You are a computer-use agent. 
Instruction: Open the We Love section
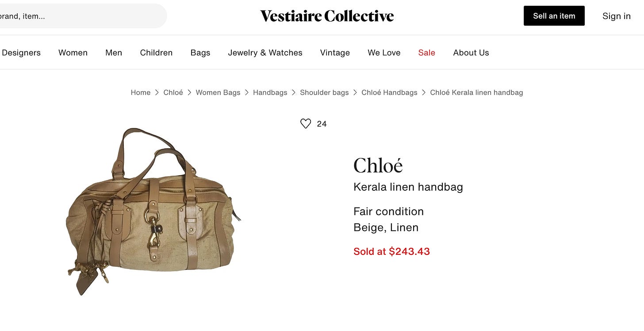click(384, 53)
